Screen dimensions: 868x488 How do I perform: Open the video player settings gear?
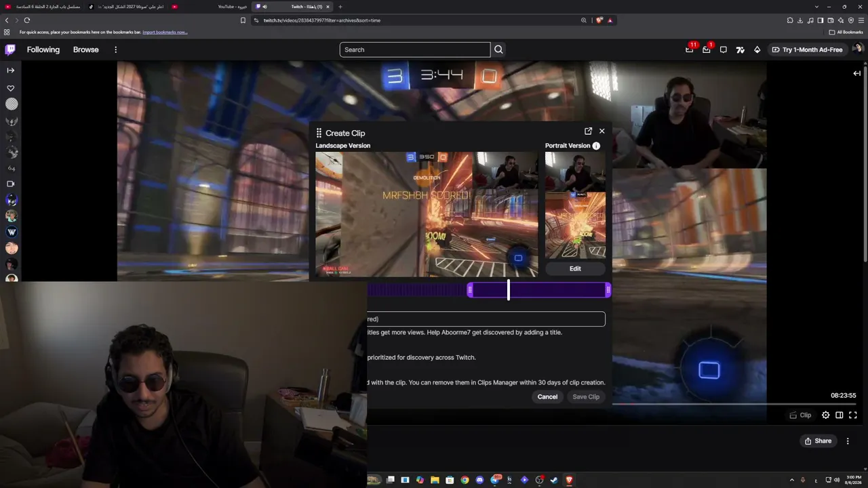(825, 415)
